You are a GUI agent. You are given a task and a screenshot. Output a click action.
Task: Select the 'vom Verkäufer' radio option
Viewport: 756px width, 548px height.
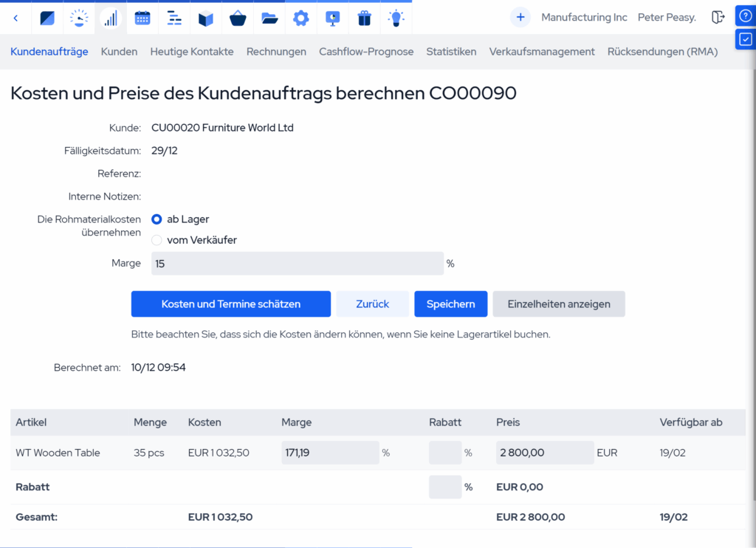(x=157, y=240)
